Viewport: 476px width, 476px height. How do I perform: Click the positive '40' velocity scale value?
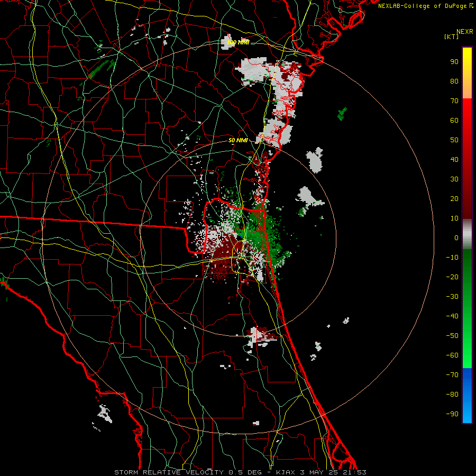(454, 160)
